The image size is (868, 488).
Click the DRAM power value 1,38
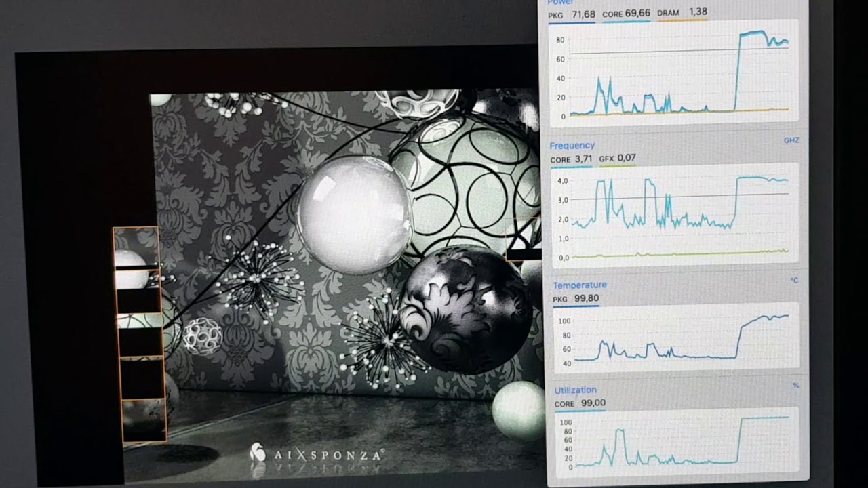[698, 12]
